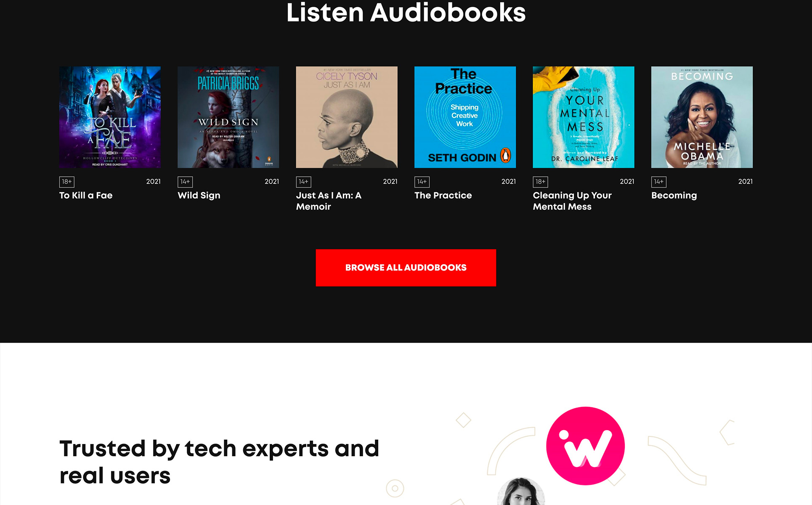This screenshot has height=505, width=812.
Task: Select the Cicely Tyson Just As I Am cover
Action: (347, 117)
